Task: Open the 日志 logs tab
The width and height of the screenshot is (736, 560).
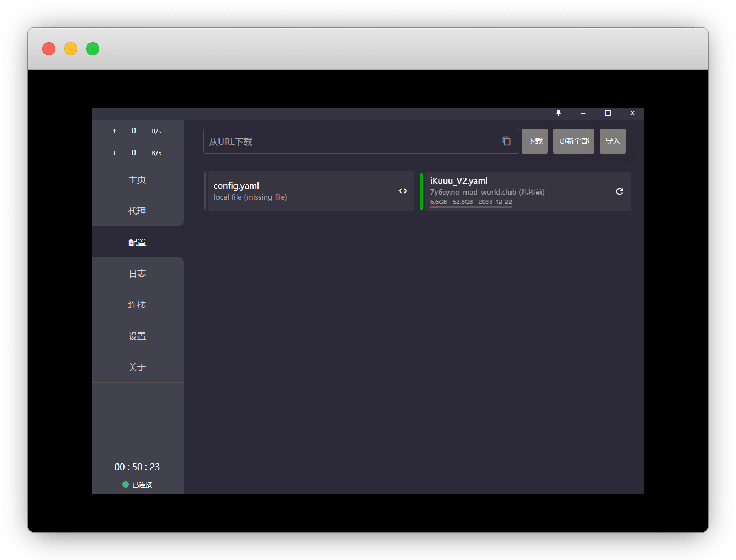Action: pos(137,273)
